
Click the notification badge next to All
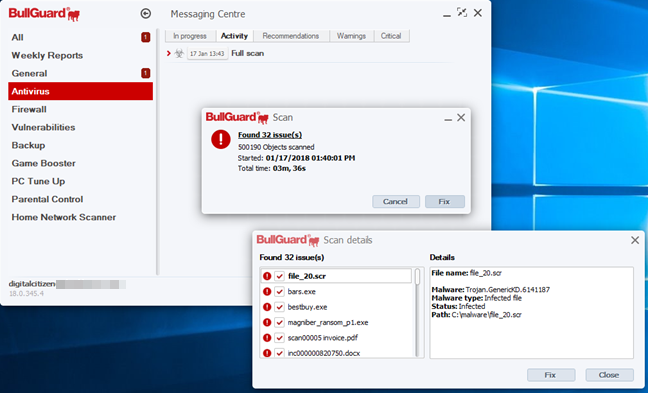[x=145, y=37]
